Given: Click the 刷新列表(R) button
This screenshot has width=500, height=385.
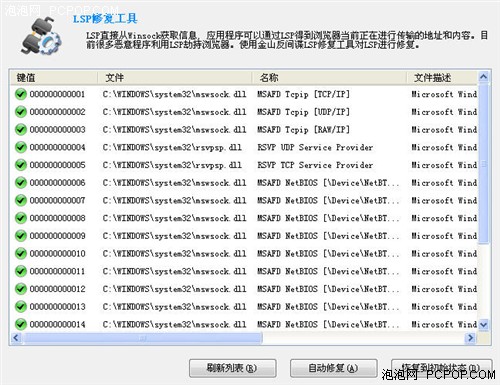Looking at the screenshot, I should pyautogui.click(x=232, y=368).
